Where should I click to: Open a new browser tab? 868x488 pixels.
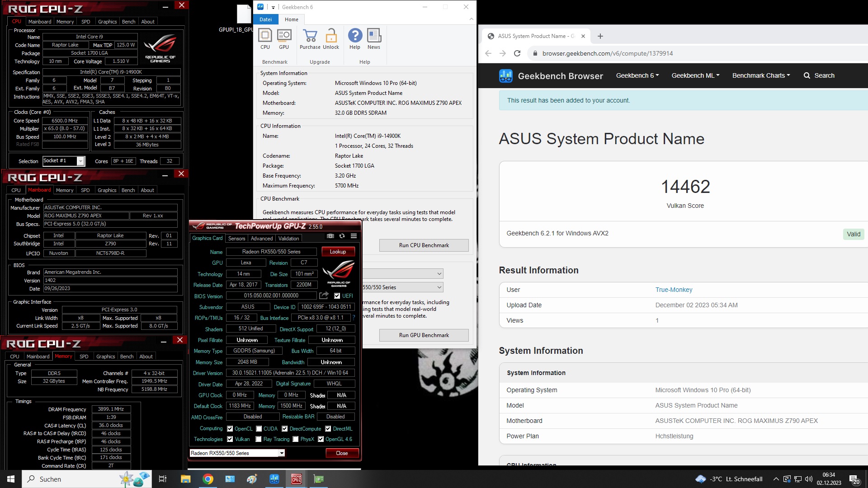click(x=600, y=36)
